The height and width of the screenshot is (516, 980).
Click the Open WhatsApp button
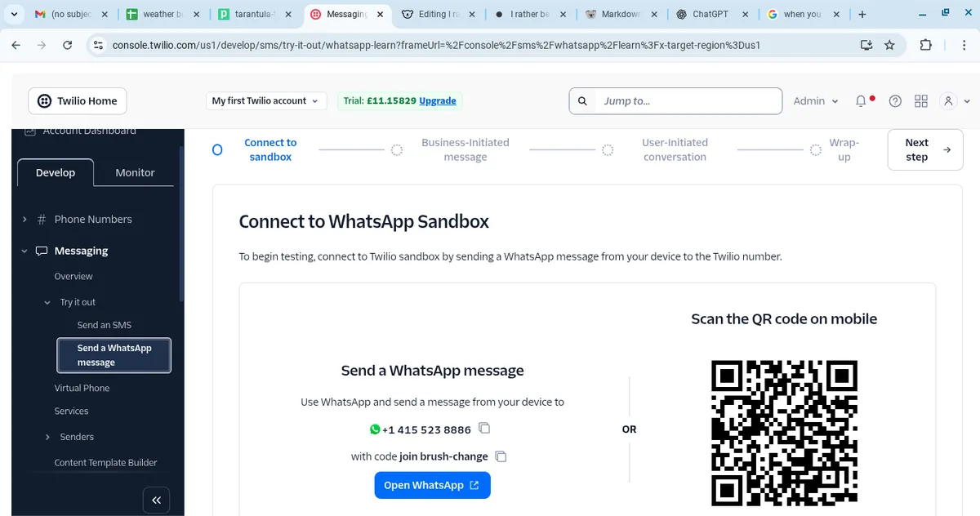(x=432, y=485)
